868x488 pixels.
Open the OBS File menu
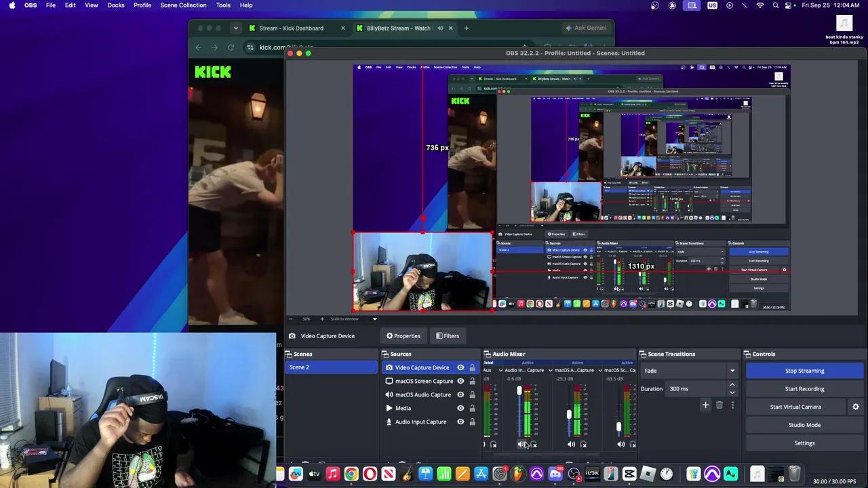point(51,5)
